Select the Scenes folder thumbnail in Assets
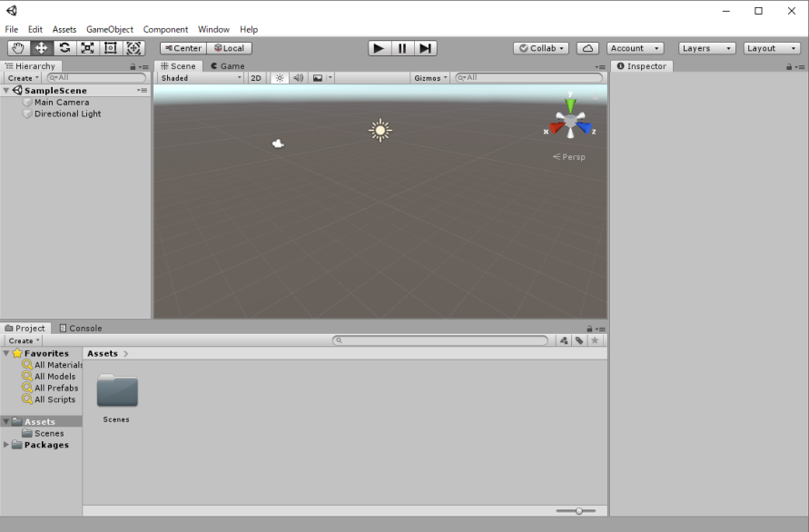 117,390
